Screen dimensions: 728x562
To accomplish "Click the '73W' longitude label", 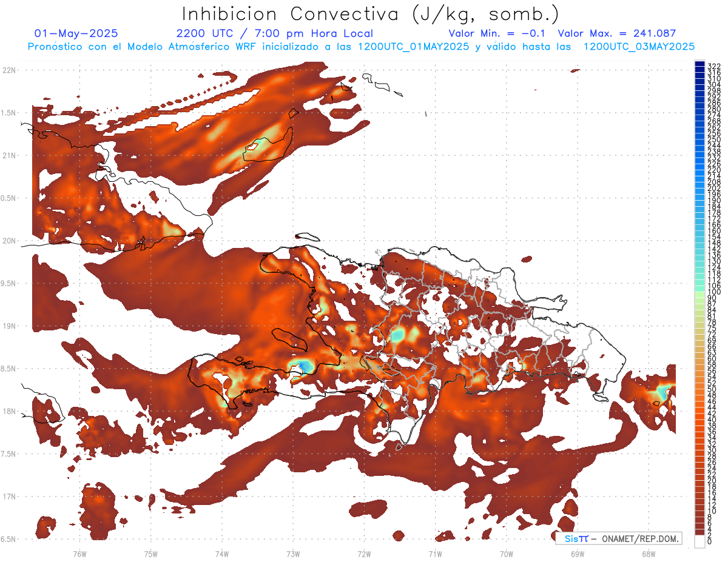I will tap(293, 554).
